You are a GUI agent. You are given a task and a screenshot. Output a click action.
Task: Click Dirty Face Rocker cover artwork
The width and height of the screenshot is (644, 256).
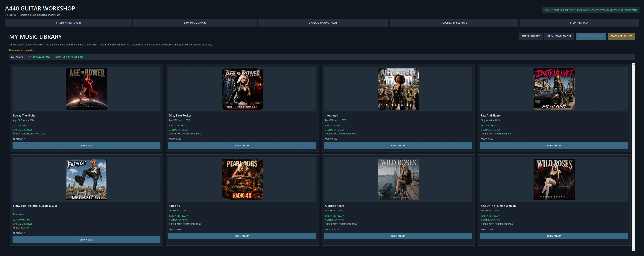click(242, 89)
